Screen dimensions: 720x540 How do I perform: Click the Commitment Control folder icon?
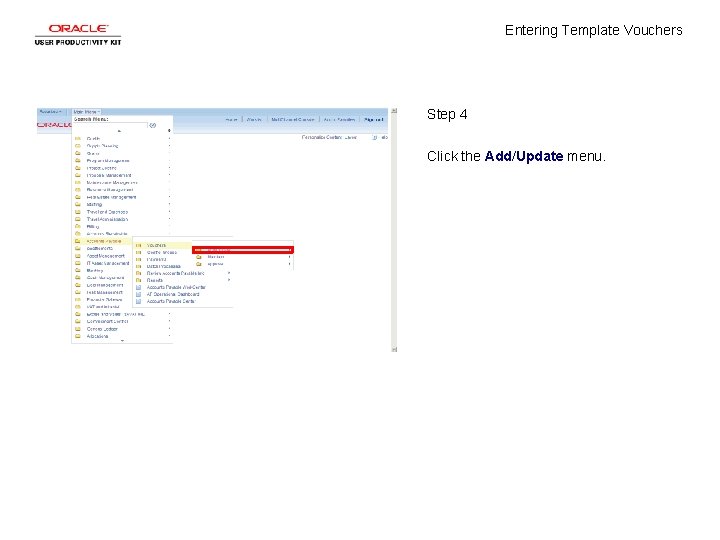point(78,321)
